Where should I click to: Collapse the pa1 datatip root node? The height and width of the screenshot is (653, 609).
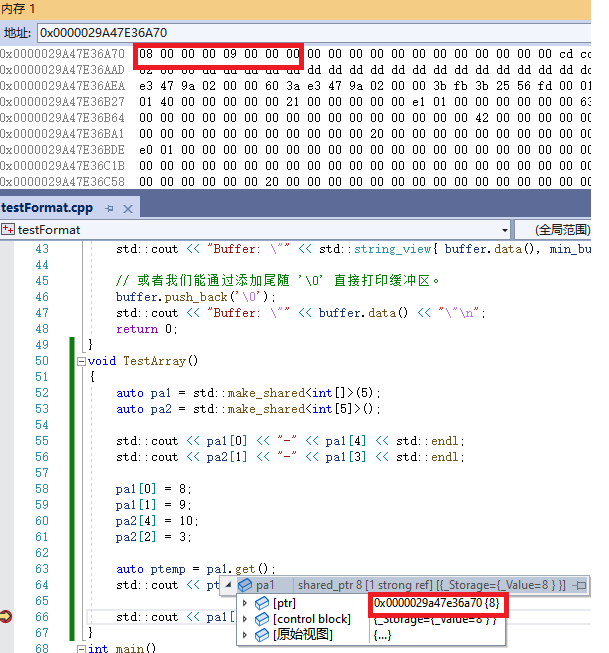(228, 585)
